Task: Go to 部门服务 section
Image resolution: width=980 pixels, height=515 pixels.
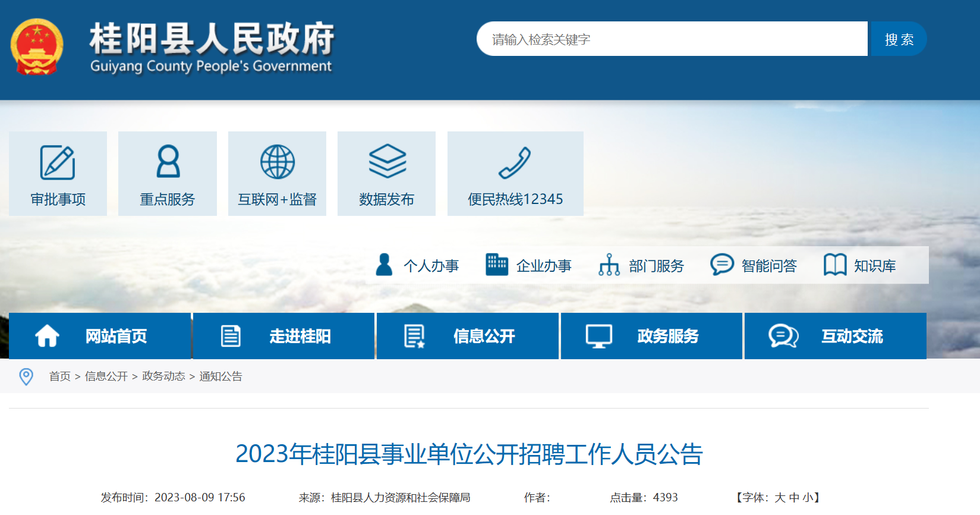Action: point(657,266)
